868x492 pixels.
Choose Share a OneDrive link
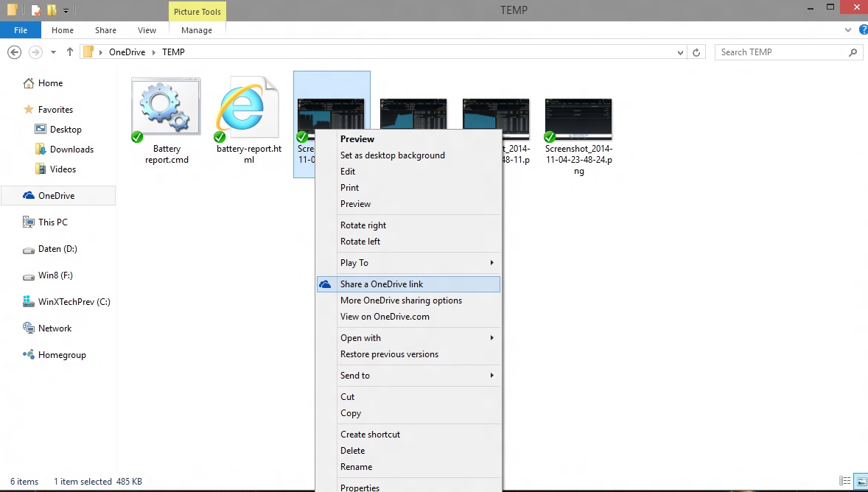(408, 284)
